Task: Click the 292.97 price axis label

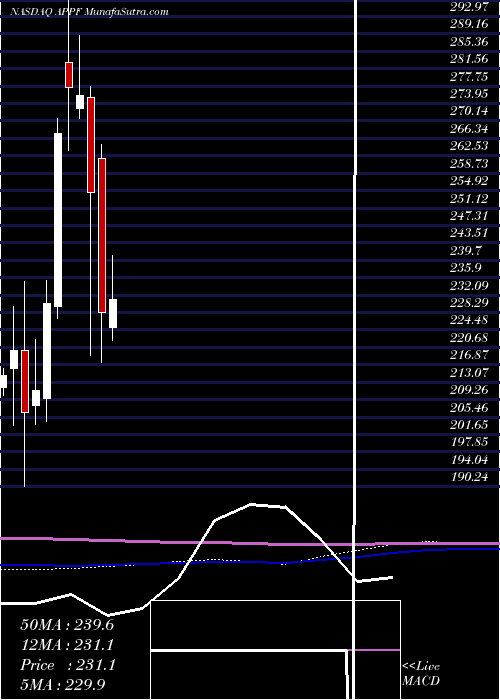Action: [469, 7]
